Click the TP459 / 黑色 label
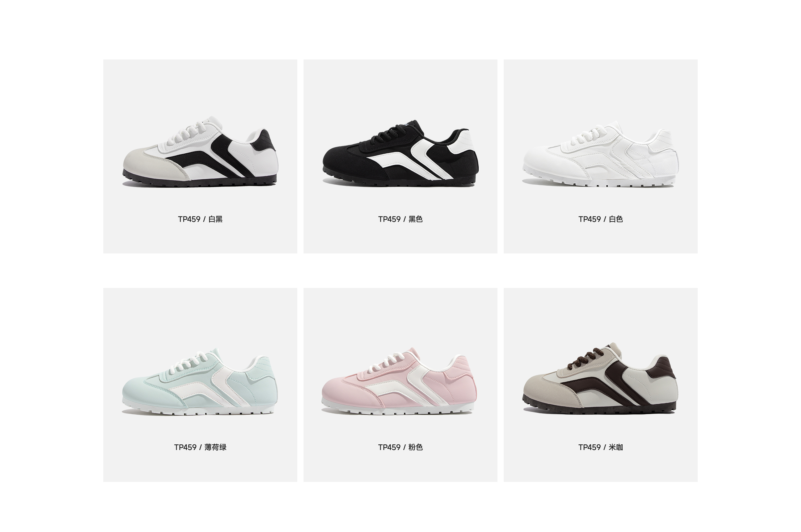Image resolution: width=801 pixels, height=532 pixels. 400,219
